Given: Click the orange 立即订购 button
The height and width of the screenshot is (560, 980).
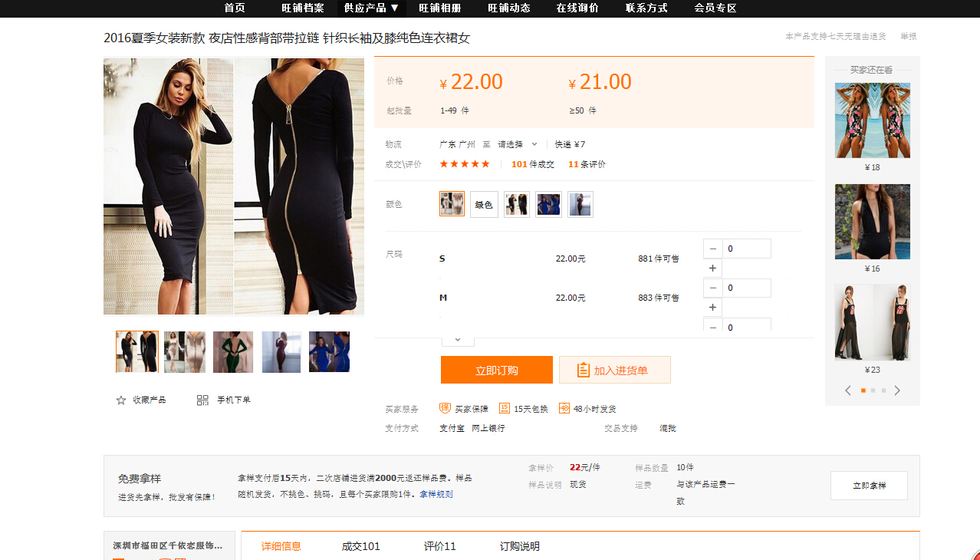Looking at the screenshot, I should [496, 370].
